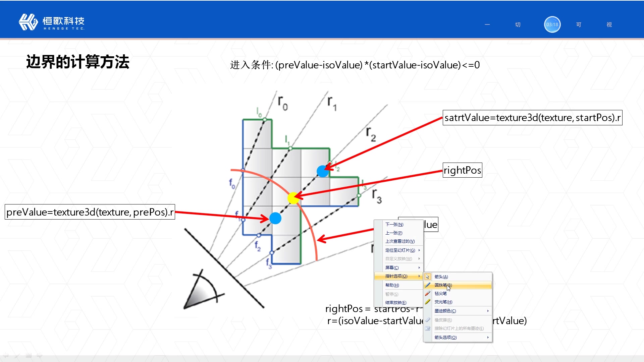Click the erase-all-ink icon in the submenu
Image resolution: width=644 pixels, height=362 pixels.
[428, 328]
